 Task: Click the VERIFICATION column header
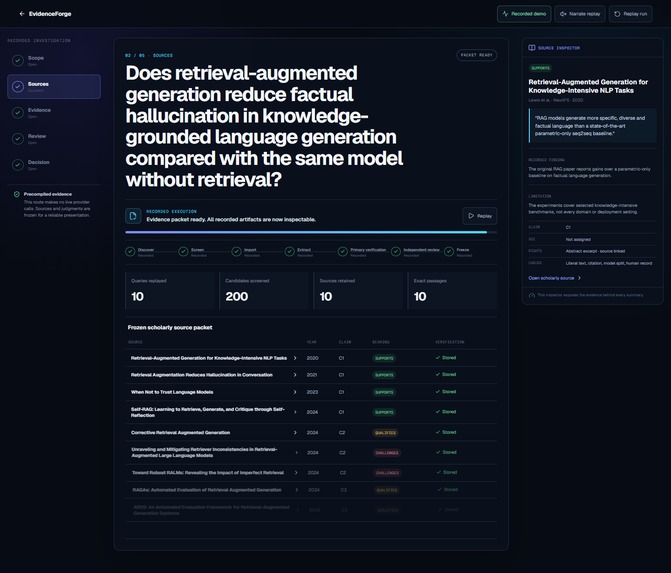coord(450,342)
